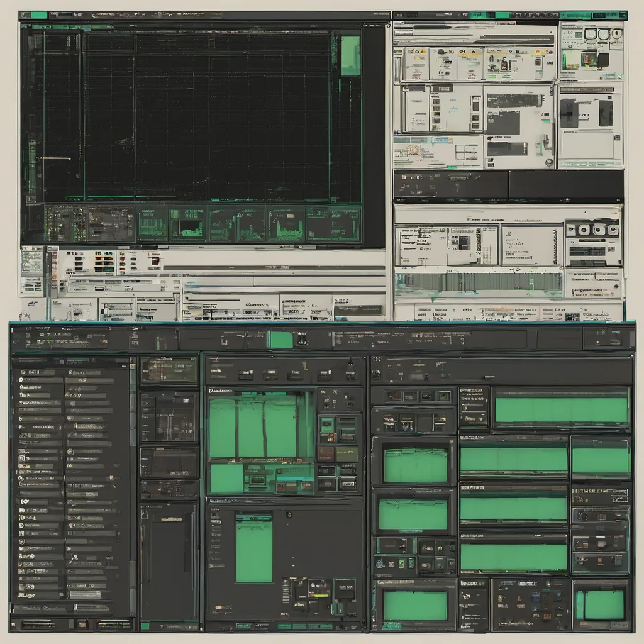Select the green tab at the top-left of the title bar

(x=38, y=15)
